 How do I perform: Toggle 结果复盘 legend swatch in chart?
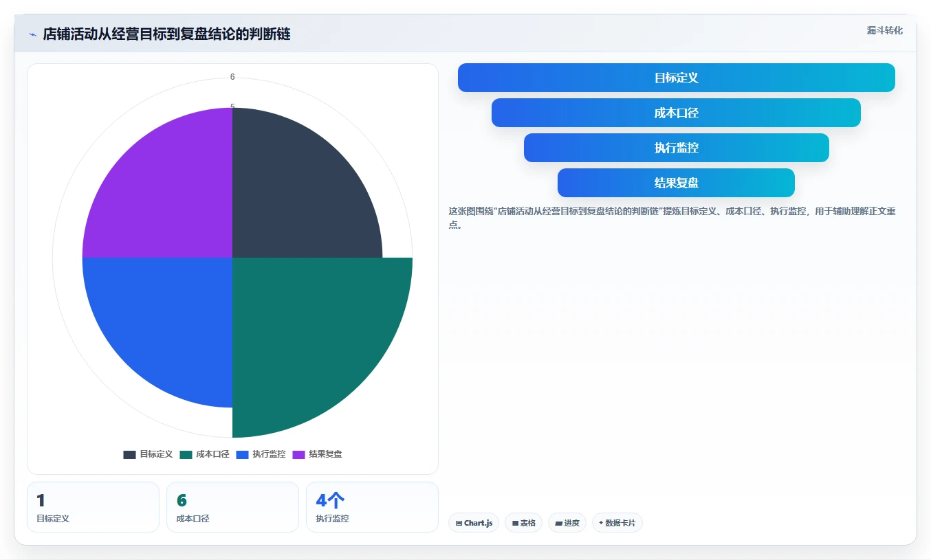coord(298,454)
